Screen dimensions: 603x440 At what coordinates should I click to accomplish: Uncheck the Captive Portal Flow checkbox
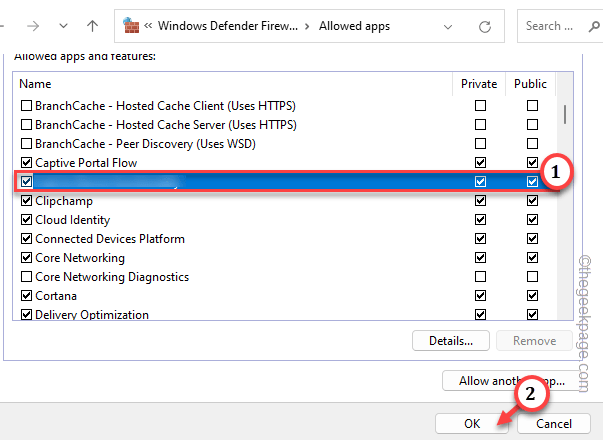coord(26,163)
